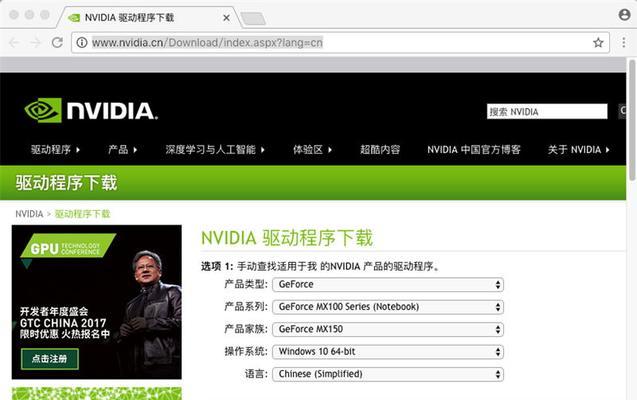This screenshot has width=637, height=400.
Task: Click the browser back arrow
Action: (x=14, y=43)
